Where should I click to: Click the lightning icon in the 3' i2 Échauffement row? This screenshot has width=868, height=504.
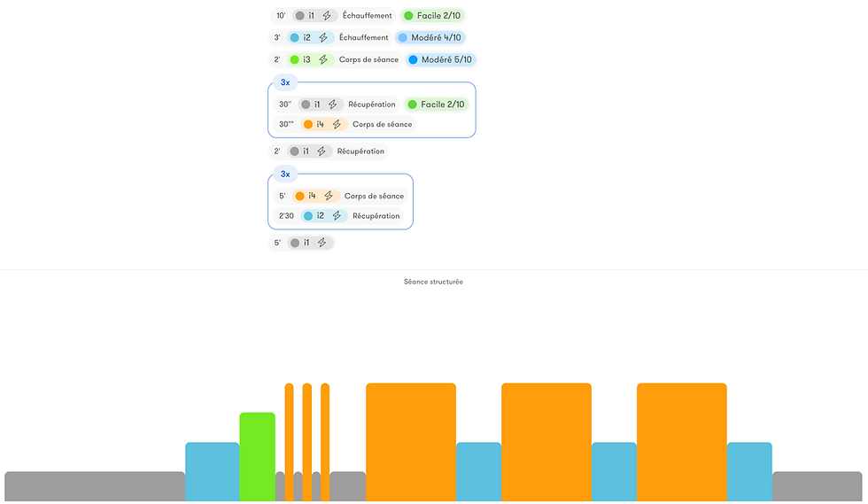click(x=323, y=38)
